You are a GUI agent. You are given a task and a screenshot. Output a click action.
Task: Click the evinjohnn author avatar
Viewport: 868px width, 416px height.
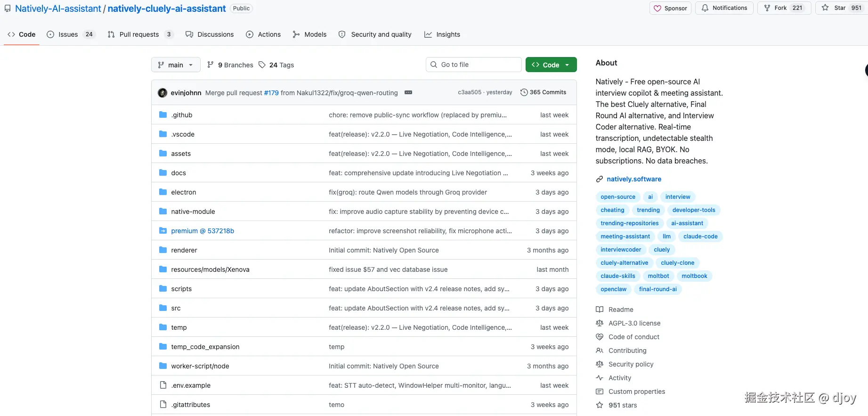click(x=162, y=93)
